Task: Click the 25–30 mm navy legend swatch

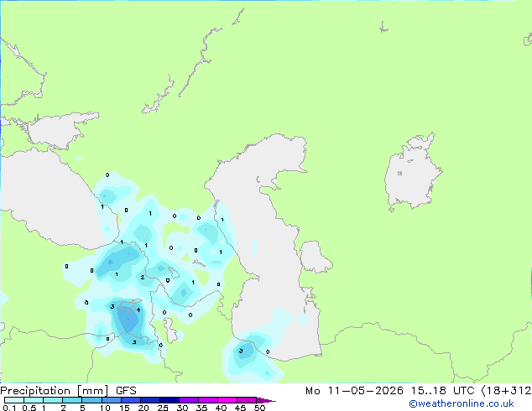Action: (169, 400)
